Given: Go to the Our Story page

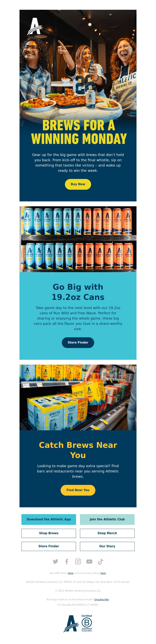Looking at the screenshot, I should pos(107,546).
